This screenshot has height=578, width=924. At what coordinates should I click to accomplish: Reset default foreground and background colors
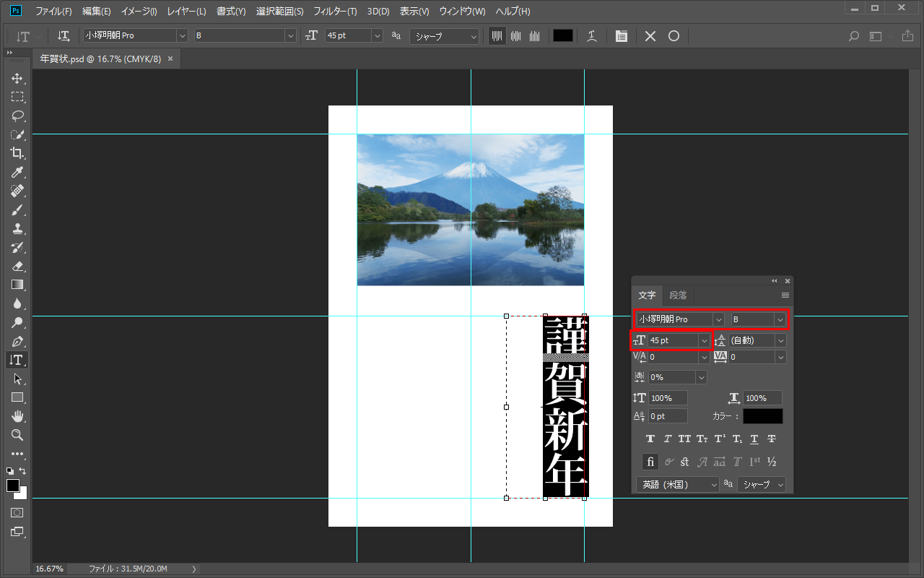[10, 471]
